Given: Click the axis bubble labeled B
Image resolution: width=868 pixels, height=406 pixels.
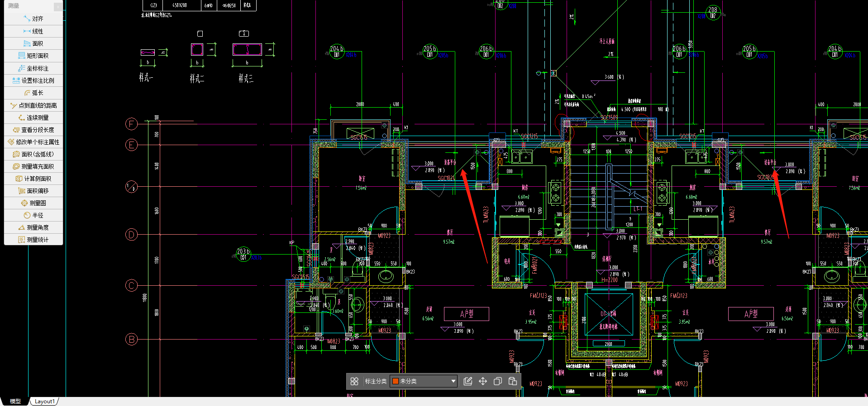Looking at the screenshot, I should pyautogui.click(x=131, y=339).
